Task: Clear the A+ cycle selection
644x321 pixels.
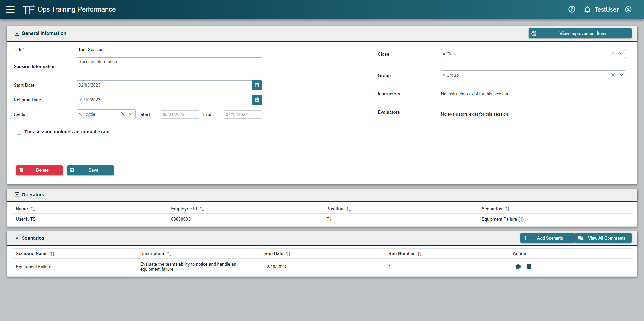Action: (x=123, y=114)
